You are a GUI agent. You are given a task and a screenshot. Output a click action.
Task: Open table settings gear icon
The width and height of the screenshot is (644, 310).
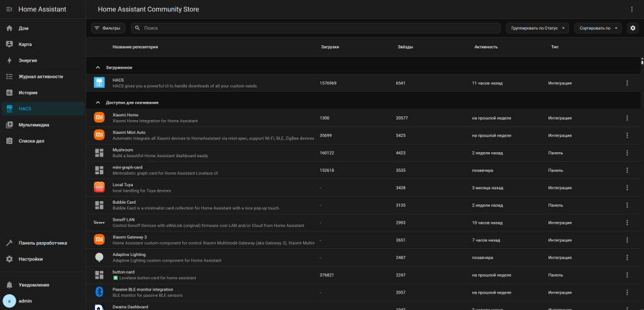pos(633,28)
